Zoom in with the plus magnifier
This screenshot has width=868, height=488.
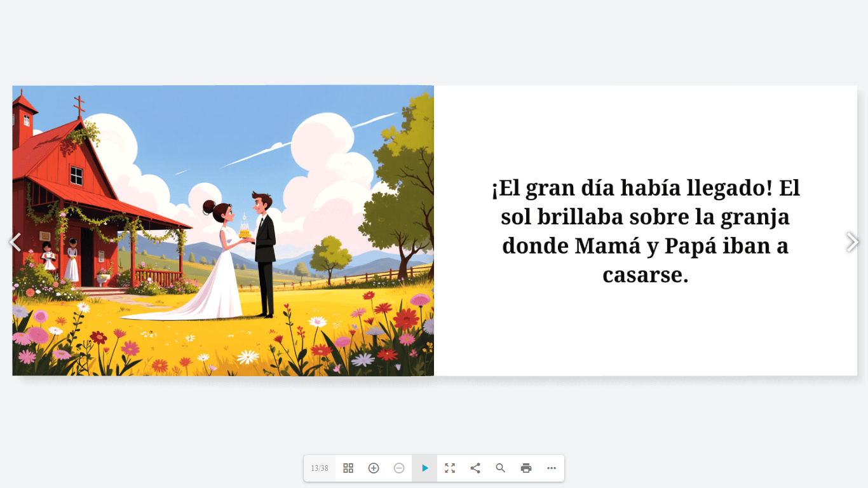(374, 468)
